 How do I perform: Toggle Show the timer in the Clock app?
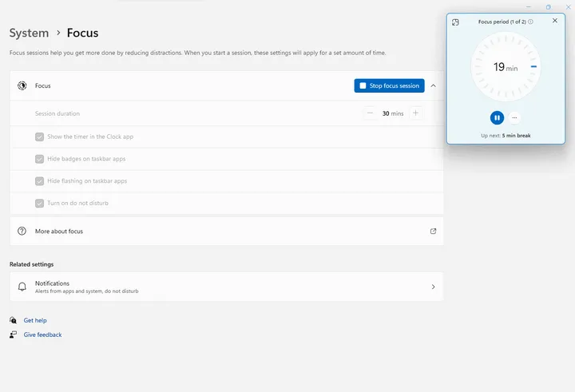[39, 137]
